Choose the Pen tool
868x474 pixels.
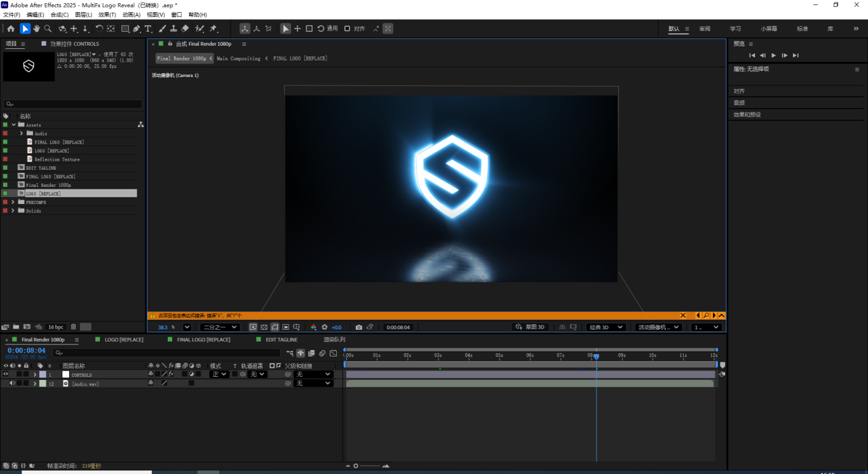137,29
